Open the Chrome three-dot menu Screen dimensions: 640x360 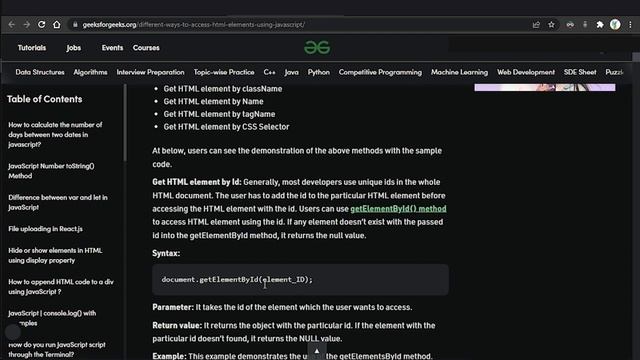630,25
